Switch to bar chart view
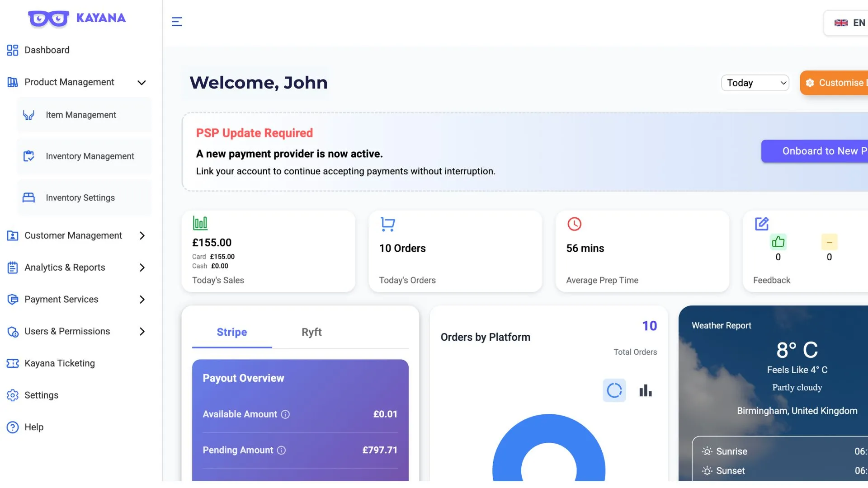The height and width of the screenshot is (488, 868). [x=646, y=390]
